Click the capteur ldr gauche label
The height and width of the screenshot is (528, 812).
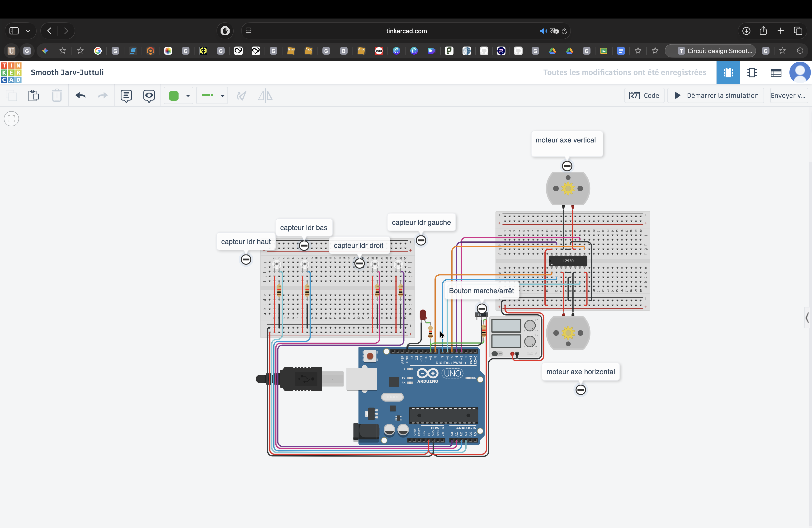(x=421, y=222)
